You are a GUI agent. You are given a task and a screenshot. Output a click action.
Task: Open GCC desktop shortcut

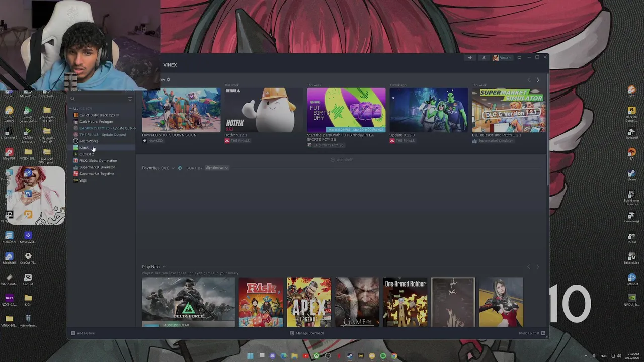[x=631, y=92]
